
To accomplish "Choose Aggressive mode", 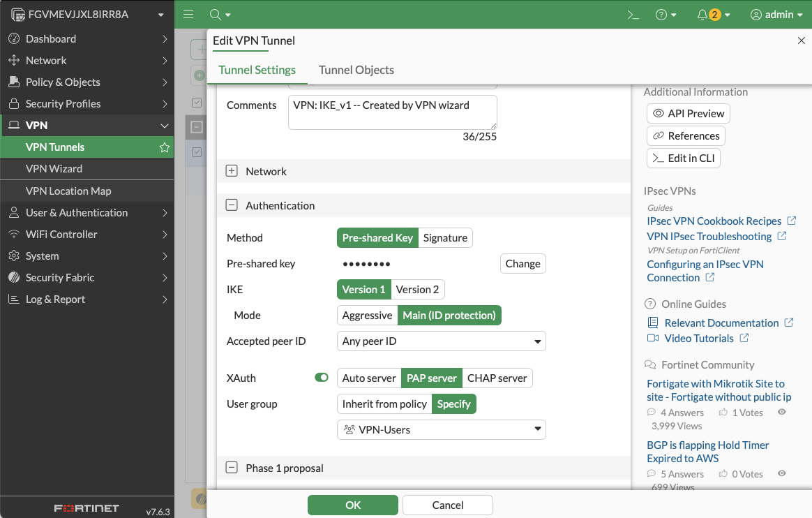I will coord(367,316).
